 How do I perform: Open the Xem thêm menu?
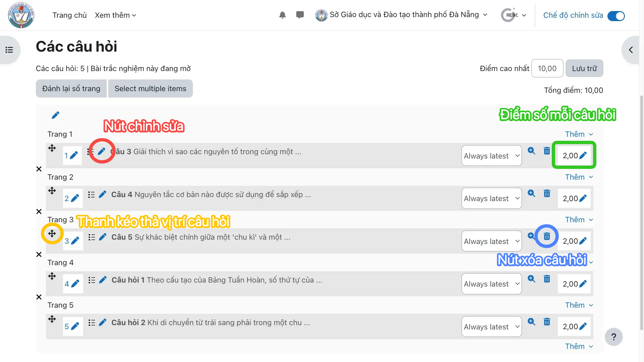tap(115, 15)
